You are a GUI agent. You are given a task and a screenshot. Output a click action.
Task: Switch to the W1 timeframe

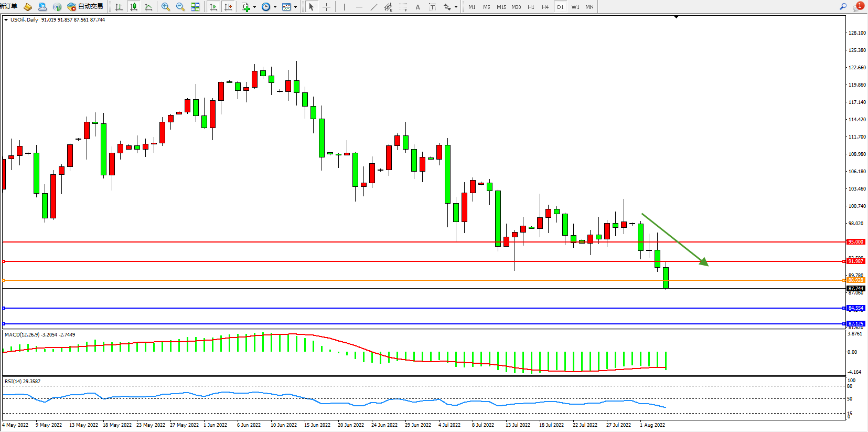[x=575, y=7]
